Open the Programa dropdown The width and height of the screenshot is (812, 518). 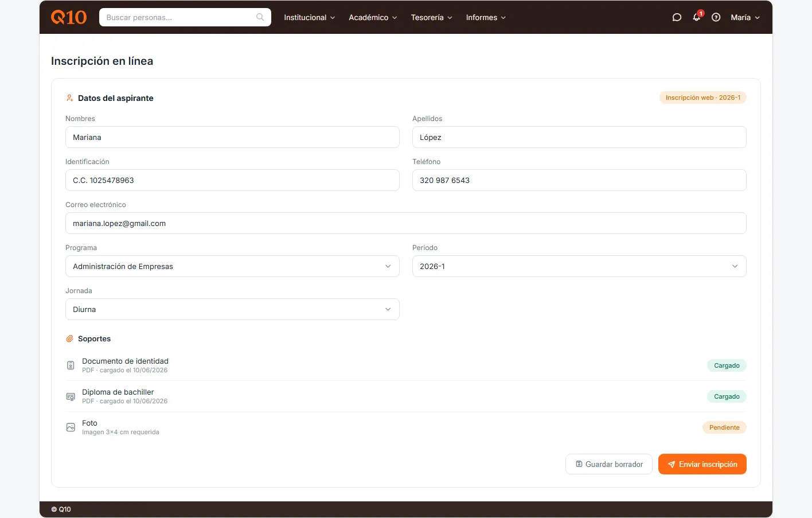[232, 266]
